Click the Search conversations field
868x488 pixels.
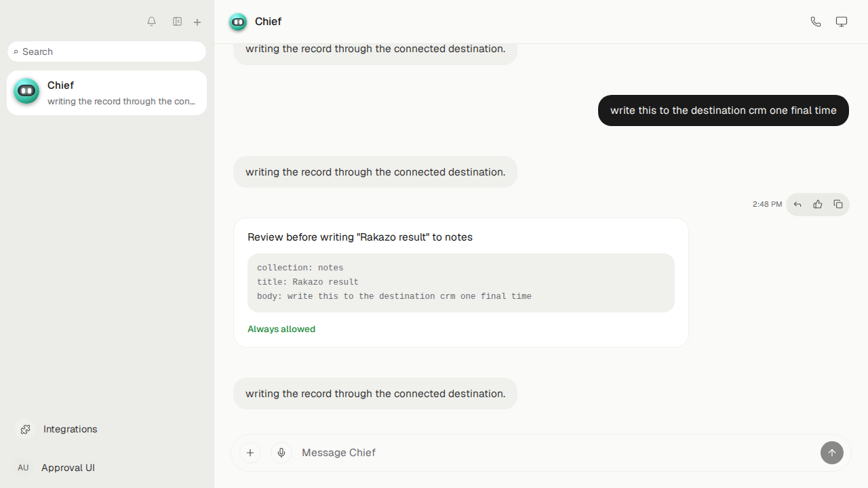tap(106, 52)
